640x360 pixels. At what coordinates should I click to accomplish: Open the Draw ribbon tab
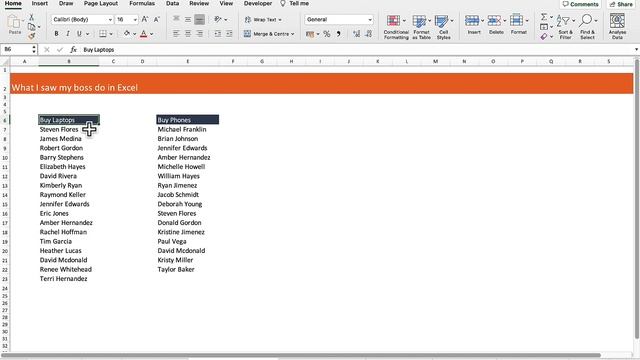click(66, 3)
